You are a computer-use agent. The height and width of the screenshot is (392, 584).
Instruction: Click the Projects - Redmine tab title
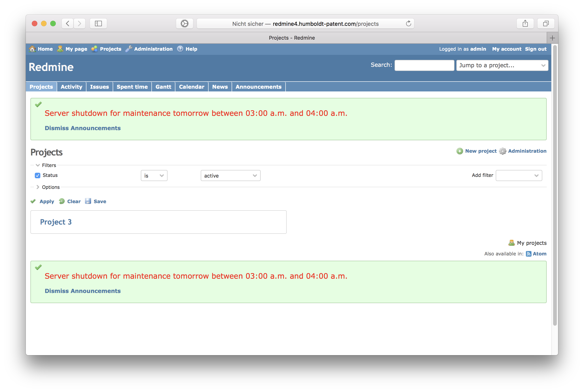coord(292,38)
